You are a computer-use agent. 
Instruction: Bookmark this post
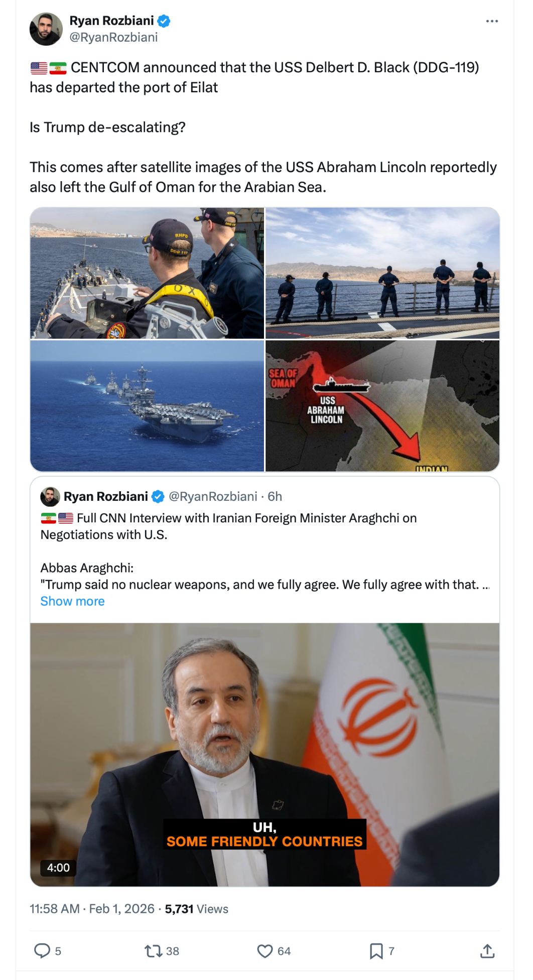click(376, 951)
